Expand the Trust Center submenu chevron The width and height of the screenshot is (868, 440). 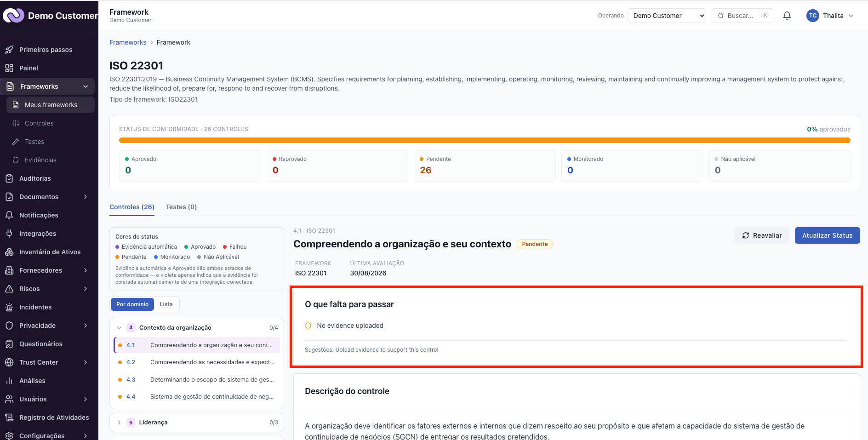point(86,362)
